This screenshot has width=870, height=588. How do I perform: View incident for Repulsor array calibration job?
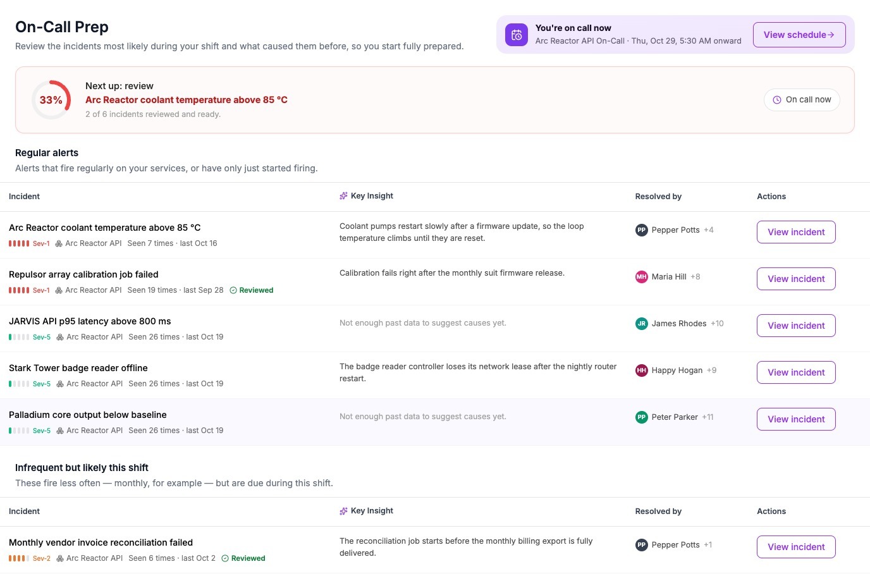pos(796,279)
